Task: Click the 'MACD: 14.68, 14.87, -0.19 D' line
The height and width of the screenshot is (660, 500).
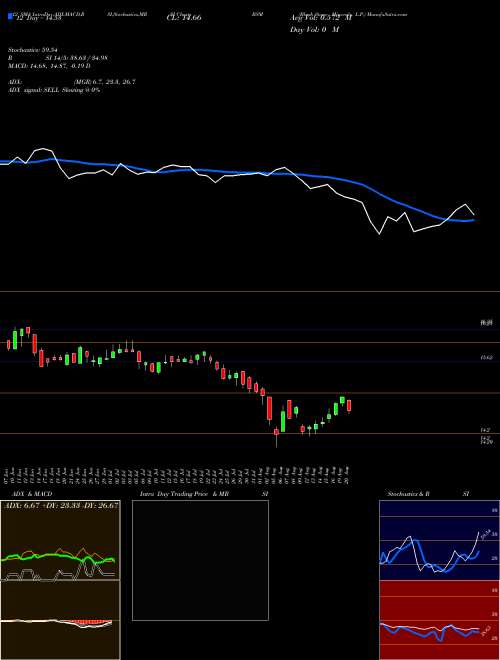Action: [x=50, y=66]
